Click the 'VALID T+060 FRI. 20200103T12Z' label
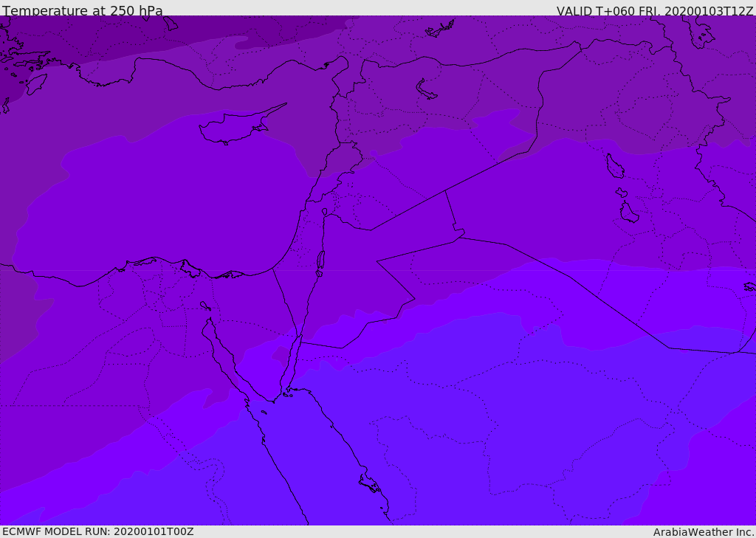This screenshot has width=756, height=538. tap(654, 10)
